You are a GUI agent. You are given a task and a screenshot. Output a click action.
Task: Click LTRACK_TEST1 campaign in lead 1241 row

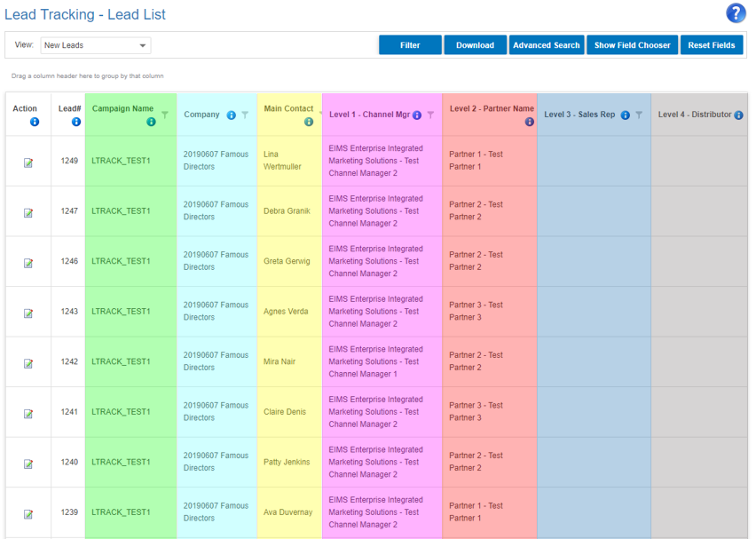[x=121, y=412]
